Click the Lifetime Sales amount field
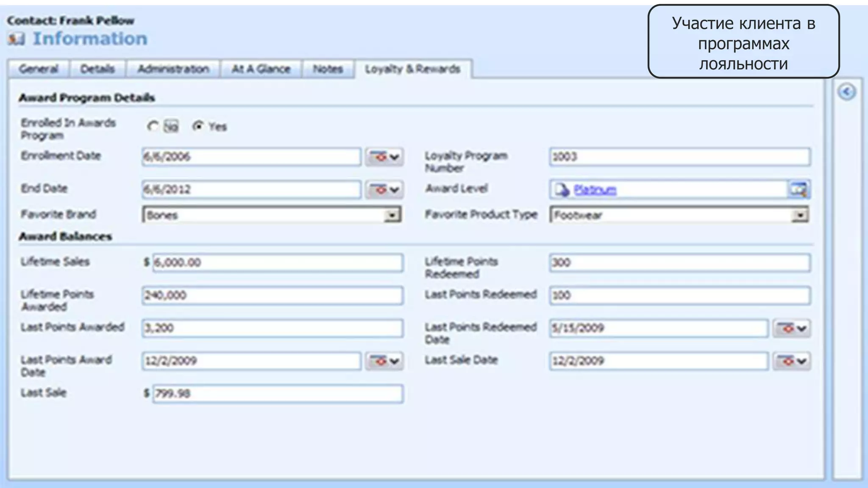 click(x=277, y=263)
